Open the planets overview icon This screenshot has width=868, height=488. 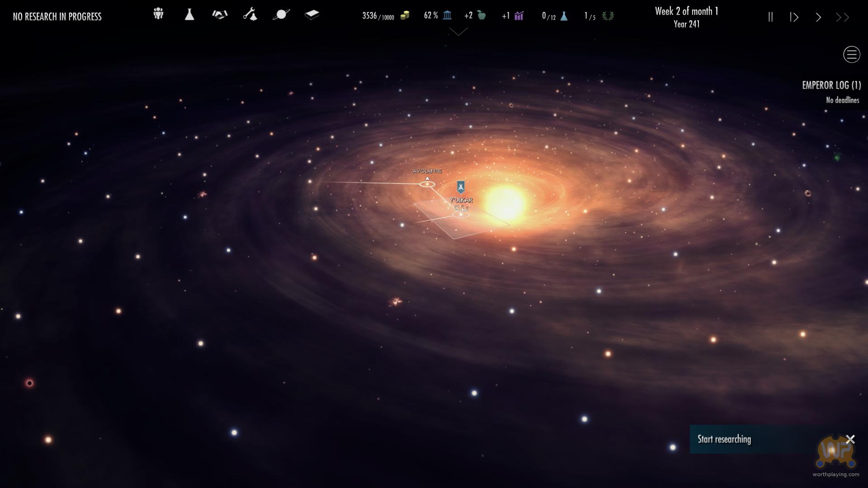(281, 14)
